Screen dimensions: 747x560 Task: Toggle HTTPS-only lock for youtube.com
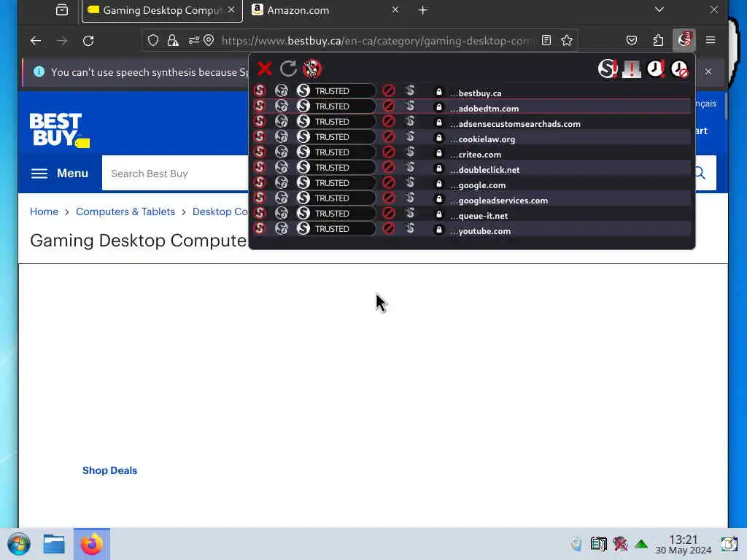point(438,230)
